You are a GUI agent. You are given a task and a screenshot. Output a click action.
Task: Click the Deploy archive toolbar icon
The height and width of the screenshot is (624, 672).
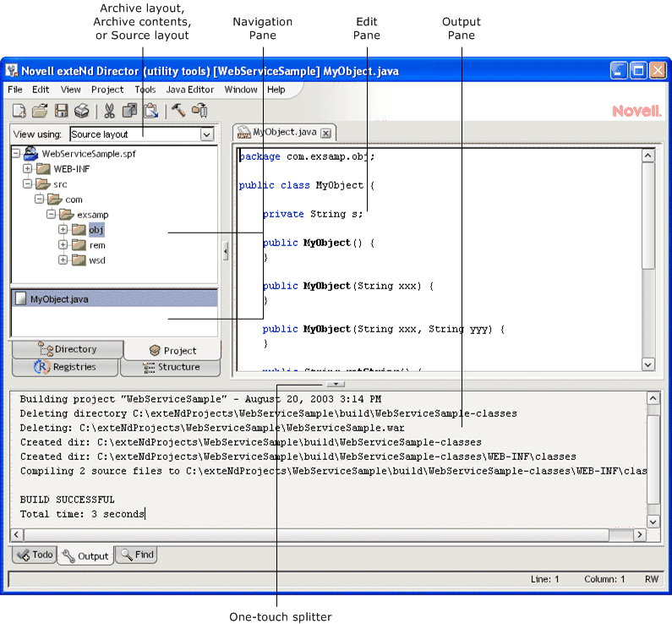pos(199,111)
